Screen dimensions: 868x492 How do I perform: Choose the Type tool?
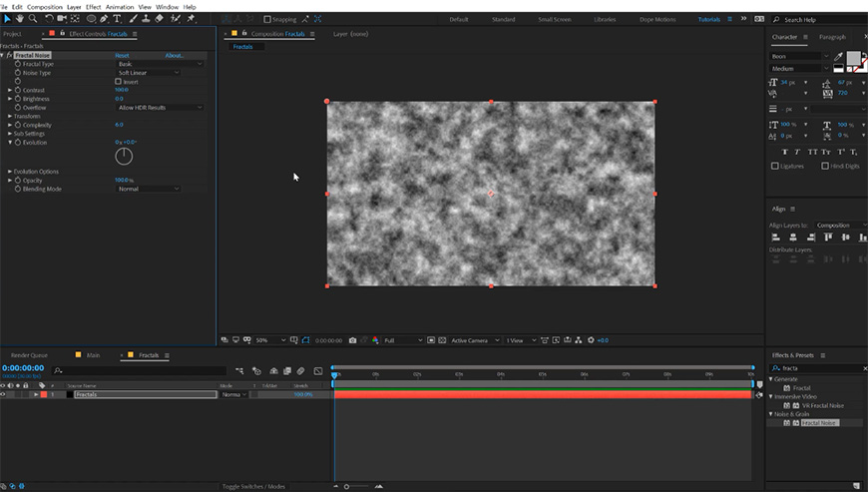(x=117, y=18)
